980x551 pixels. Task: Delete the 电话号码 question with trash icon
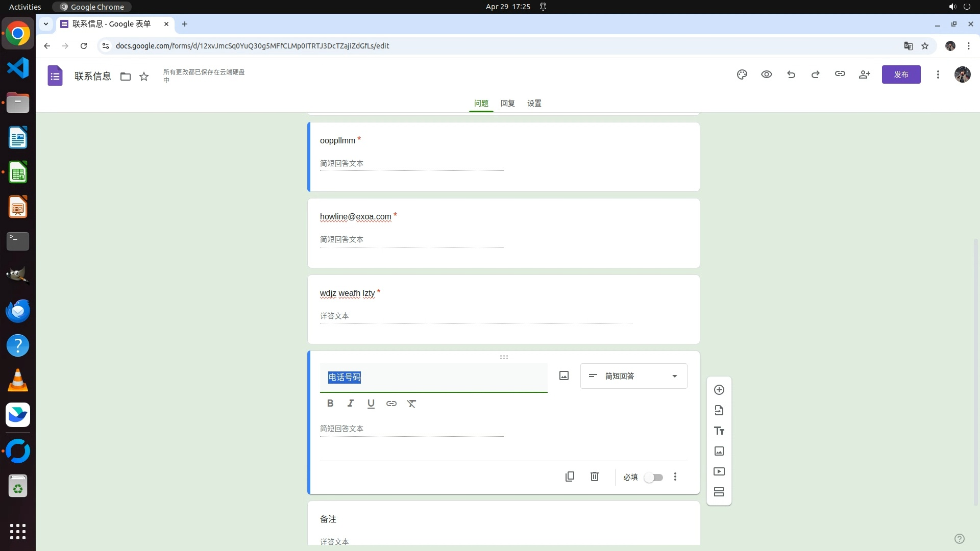pyautogui.click(x=594, y=477)
